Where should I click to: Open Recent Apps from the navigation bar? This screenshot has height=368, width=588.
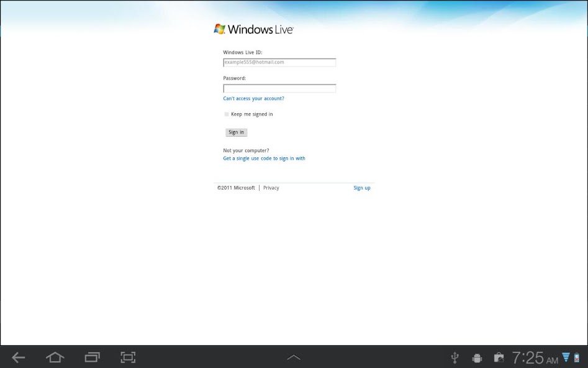pyautogui.click(x=91, y=357)
